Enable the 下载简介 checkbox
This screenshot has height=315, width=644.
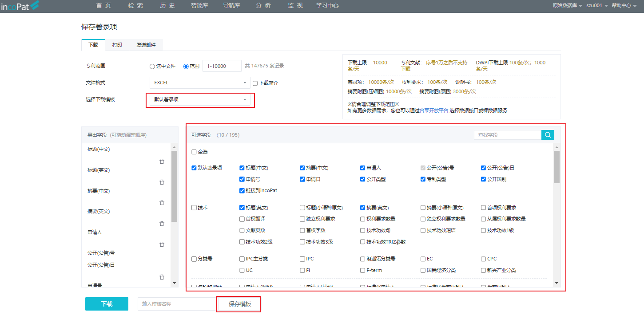[255, 83]
